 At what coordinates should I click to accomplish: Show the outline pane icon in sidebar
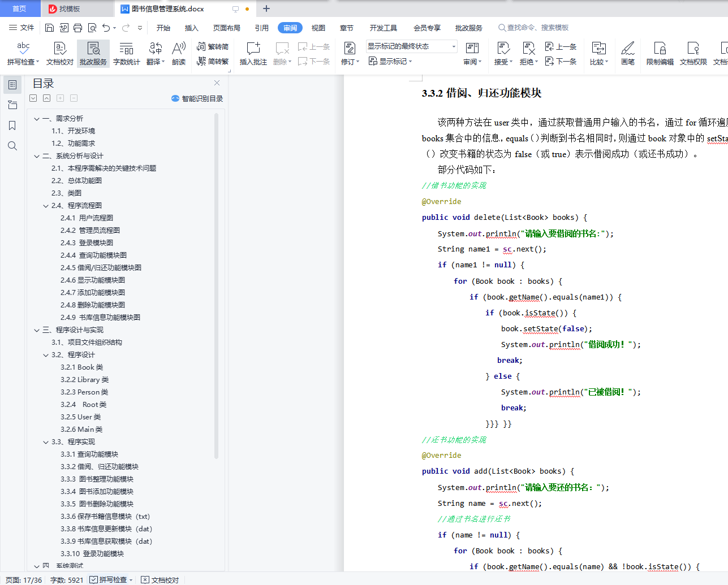pos(12,85)
